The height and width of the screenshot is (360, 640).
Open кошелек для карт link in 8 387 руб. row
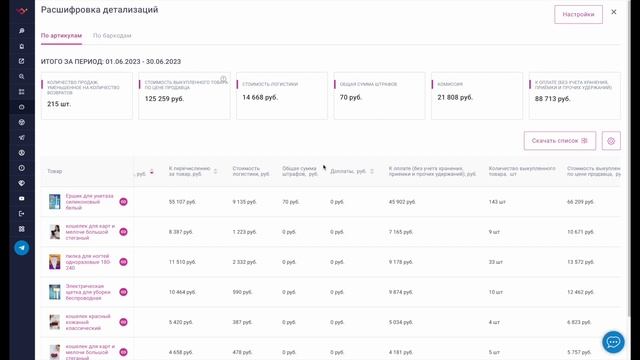click(x=90, y=232)
